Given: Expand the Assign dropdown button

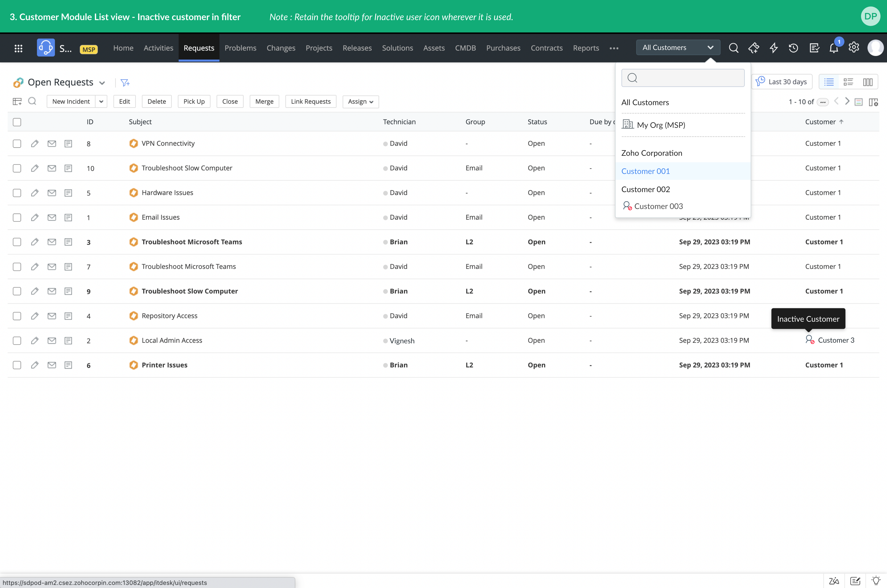Looking at the screenshot, I should point(360,102).
